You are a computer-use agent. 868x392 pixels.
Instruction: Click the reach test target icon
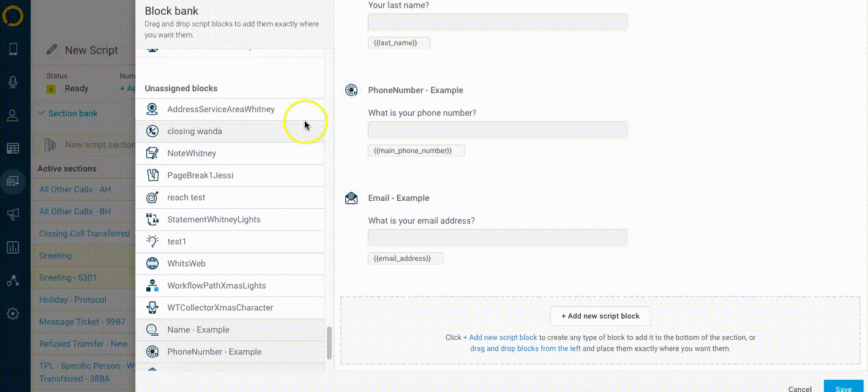point(152,198)
